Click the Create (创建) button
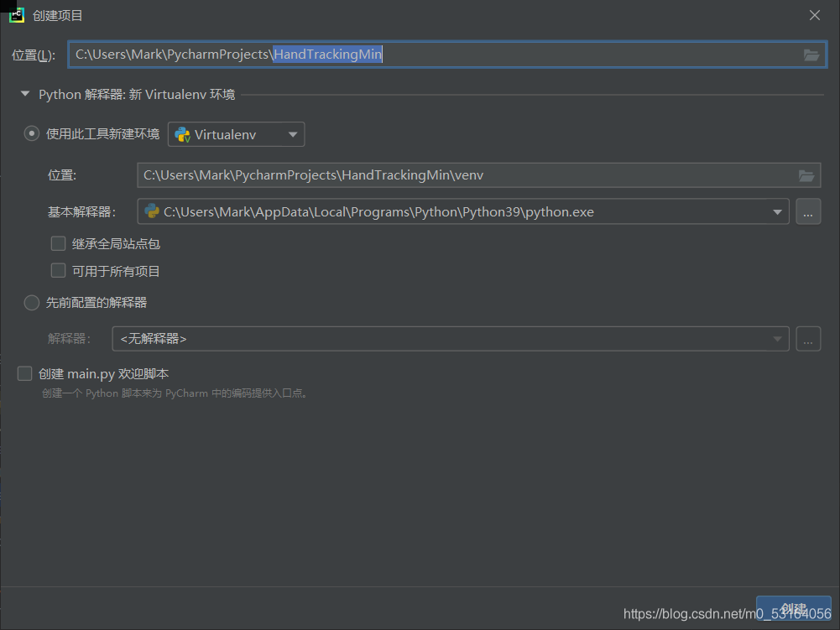840x630 pixels. 793,608
